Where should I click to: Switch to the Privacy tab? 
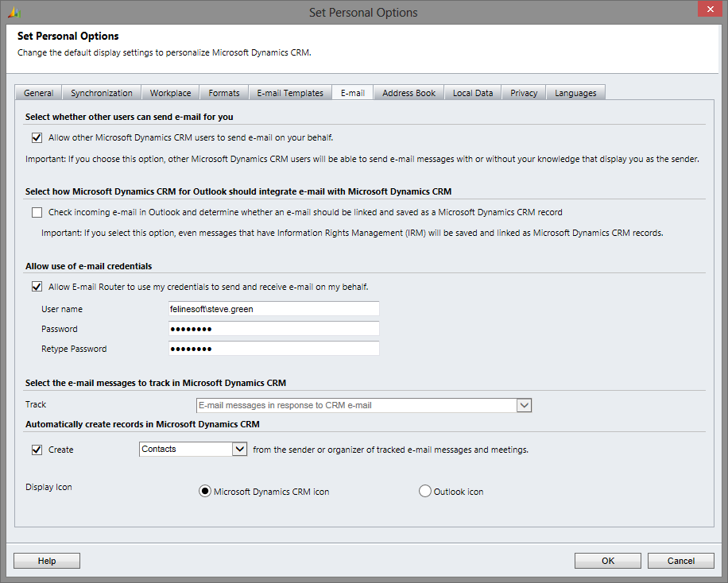[524, 93]
